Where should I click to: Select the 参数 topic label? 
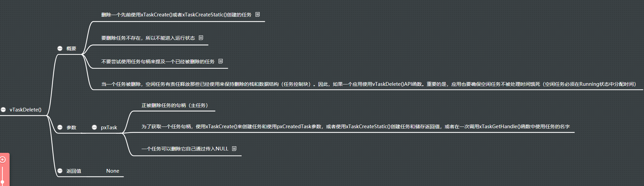(x=71, y=127)
